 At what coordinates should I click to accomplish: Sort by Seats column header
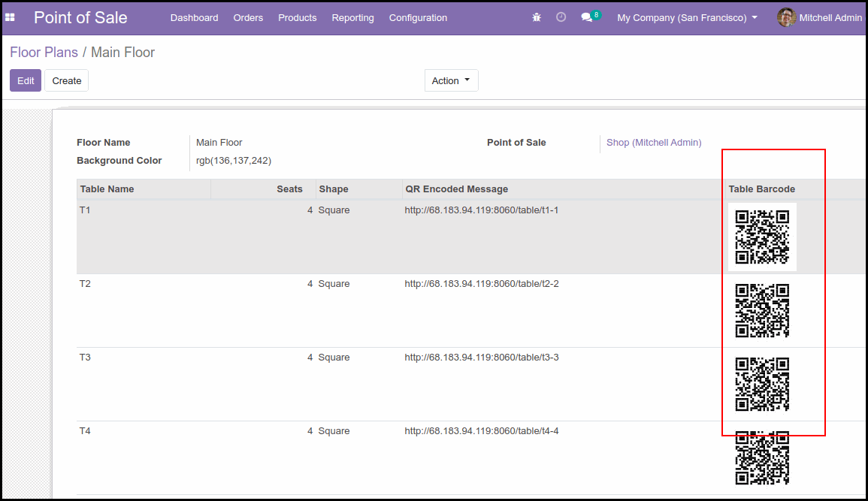click(x=264, y=189)
